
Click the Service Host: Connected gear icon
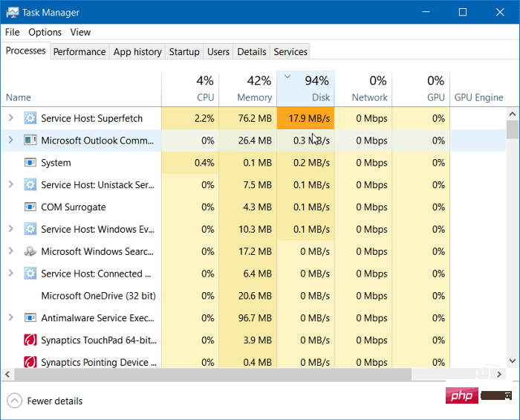click(30, 274)
